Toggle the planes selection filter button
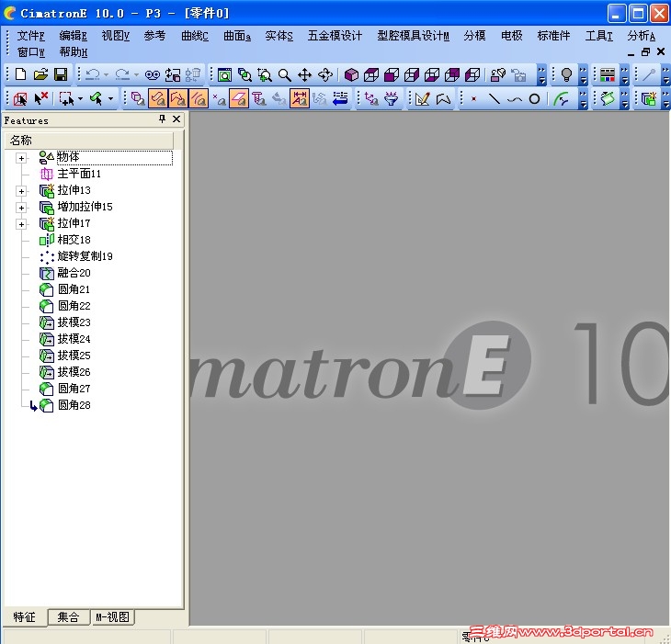671x644 pixels. (x=239, y=99)
